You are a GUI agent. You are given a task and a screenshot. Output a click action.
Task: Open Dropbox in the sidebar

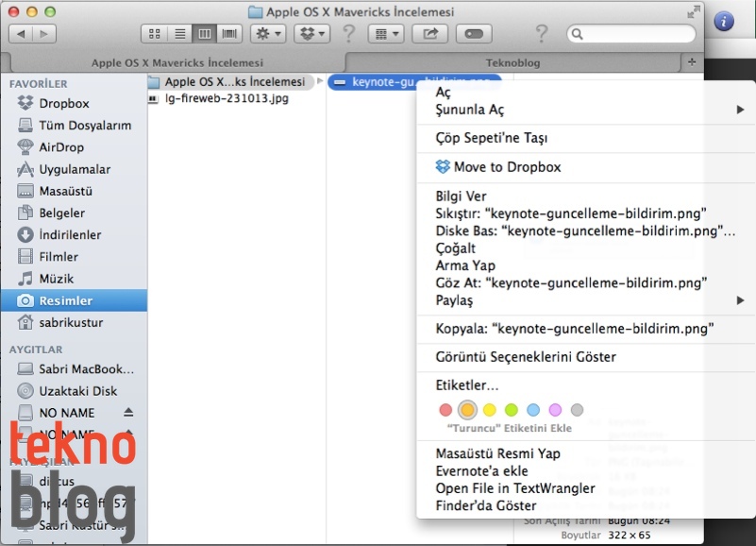(75, 103)
